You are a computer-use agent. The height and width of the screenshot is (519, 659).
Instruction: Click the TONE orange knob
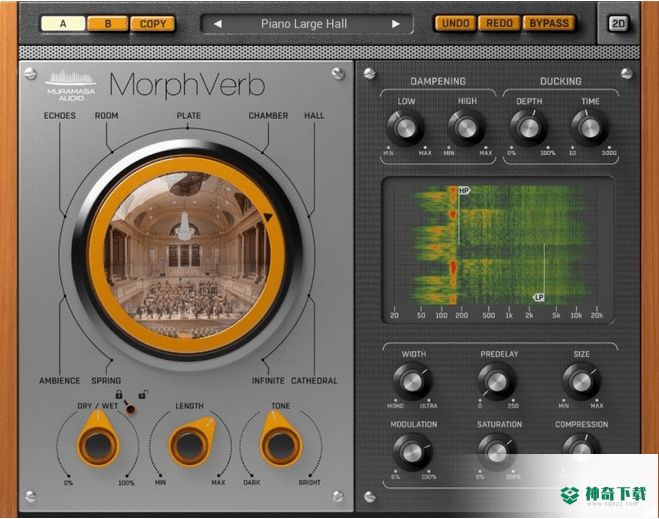click(281, 444)
